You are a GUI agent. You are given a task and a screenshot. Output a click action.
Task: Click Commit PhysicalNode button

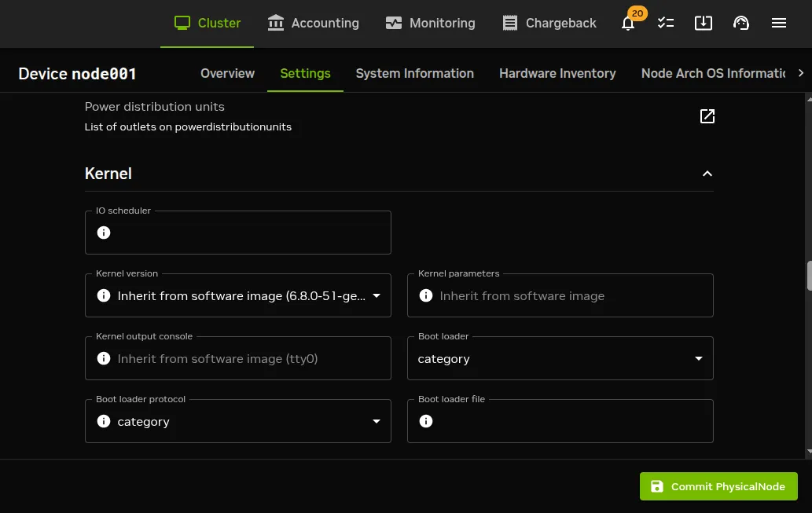click(718, 486)
